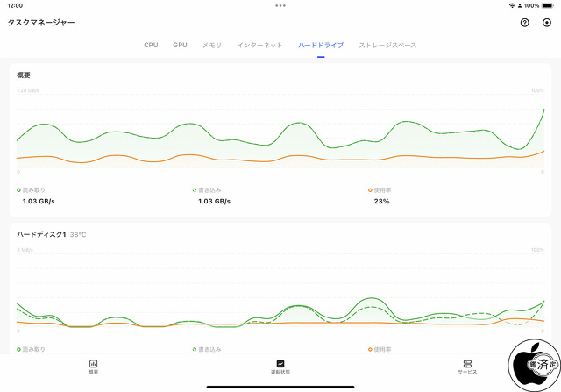Switch to the CPU tab
This screenshot has width=561, height=392.
[151, 45]
